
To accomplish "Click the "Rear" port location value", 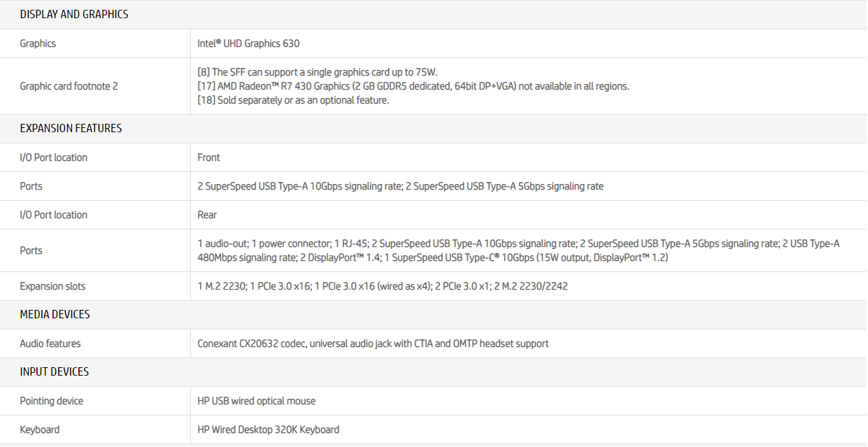I will click(x=207, y=215).
